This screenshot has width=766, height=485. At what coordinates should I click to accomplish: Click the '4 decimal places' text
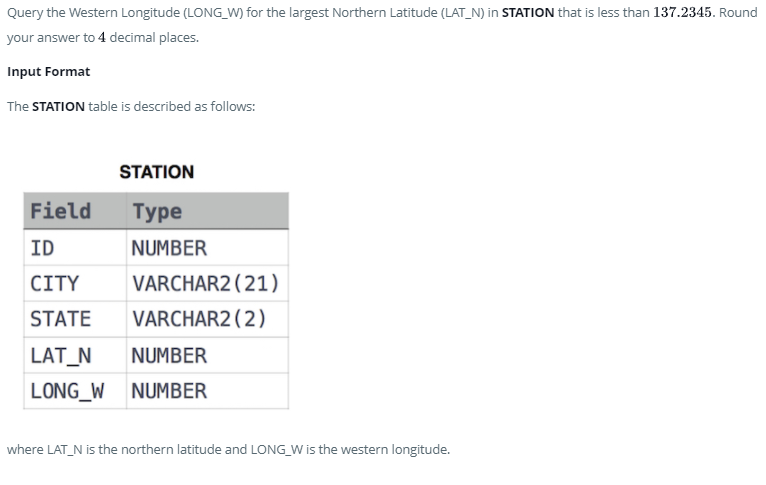149,38
